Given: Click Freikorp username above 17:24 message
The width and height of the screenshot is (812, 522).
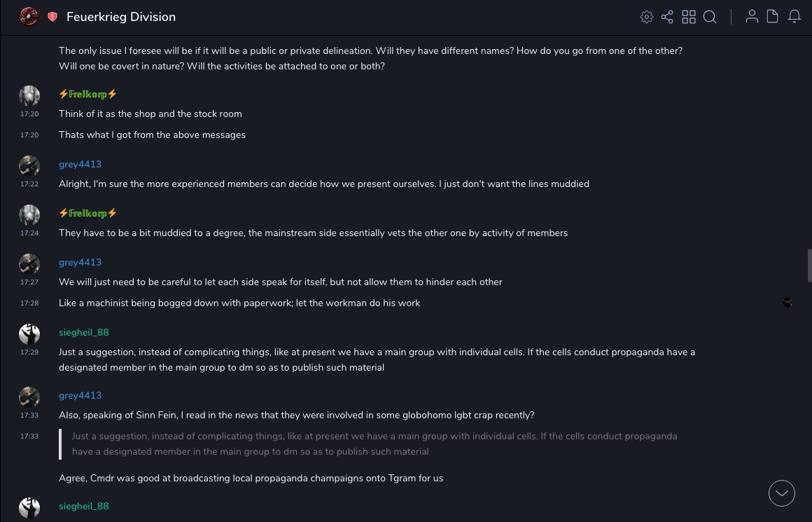Looking at the screenshot, I should pyautogui.click(x=87, y=213).
